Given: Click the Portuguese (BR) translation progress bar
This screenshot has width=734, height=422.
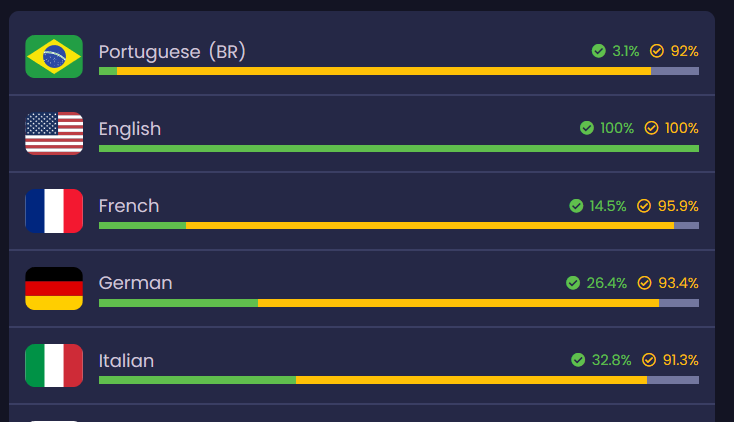Looking at the screenshot, I should point(398,71).
